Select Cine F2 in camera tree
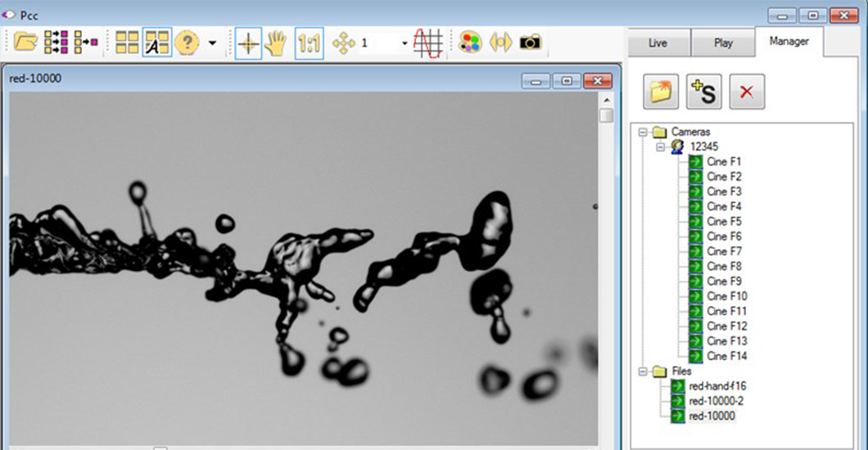 pyautogui.click(x=724, y=177)
